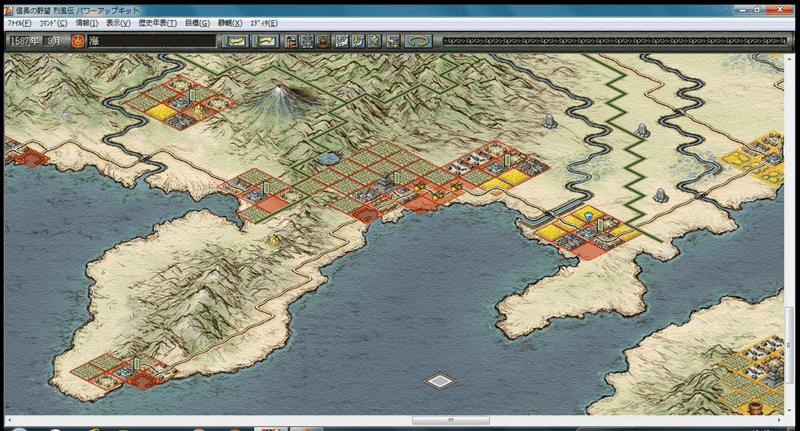Click the yellow circular arrows toolbar button

click(x=418, y=41)
